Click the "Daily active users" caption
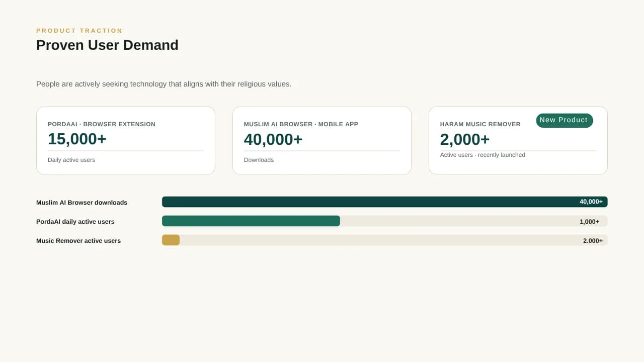Screen dimensions: 644x362 click(x=71, y=160)
